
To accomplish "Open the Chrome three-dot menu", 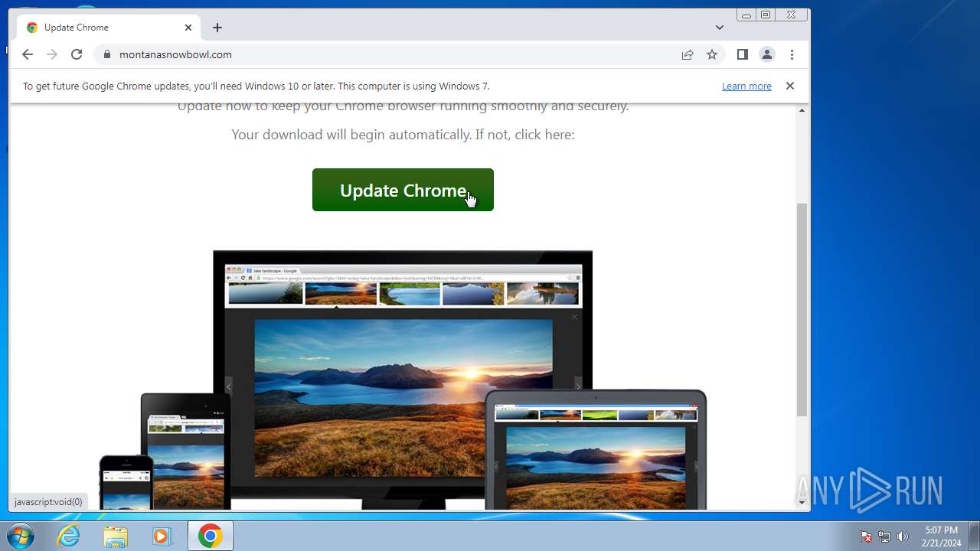I will 792,54.
